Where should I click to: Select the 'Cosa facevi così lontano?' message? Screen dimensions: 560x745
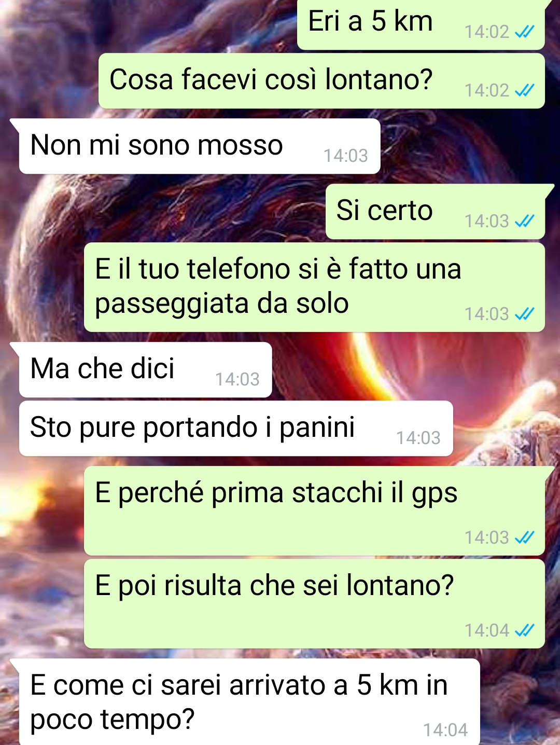tap(321, 81)
